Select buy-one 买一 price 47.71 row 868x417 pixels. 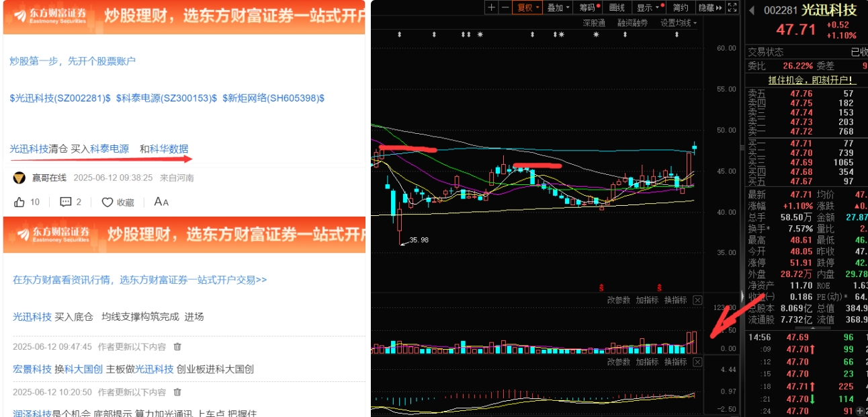click(807, 143)
